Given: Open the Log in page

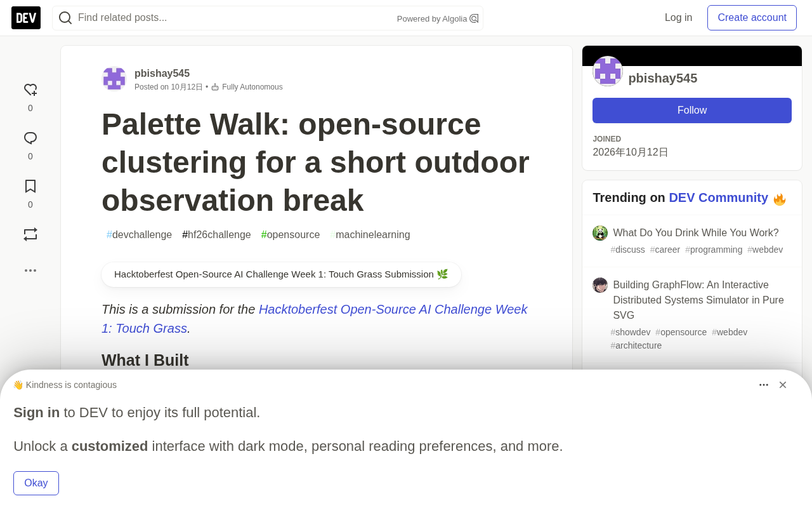Looking at the screenshot, I should pyautogui.click(x=678, y=18).
